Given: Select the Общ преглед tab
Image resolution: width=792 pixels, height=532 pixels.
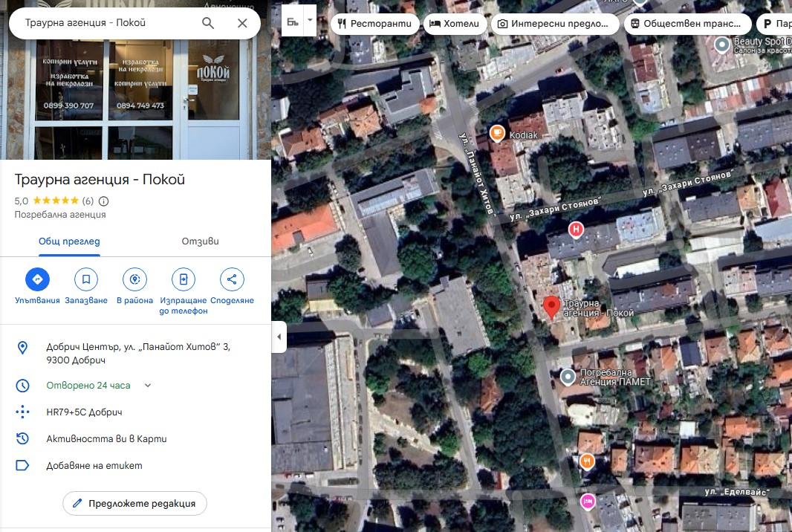Looking at the screenshot, I should click(x=69, y=241).
